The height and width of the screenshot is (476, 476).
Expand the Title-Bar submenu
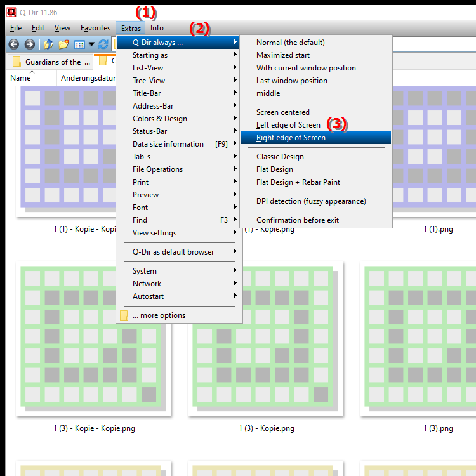[x=178, y=93]
